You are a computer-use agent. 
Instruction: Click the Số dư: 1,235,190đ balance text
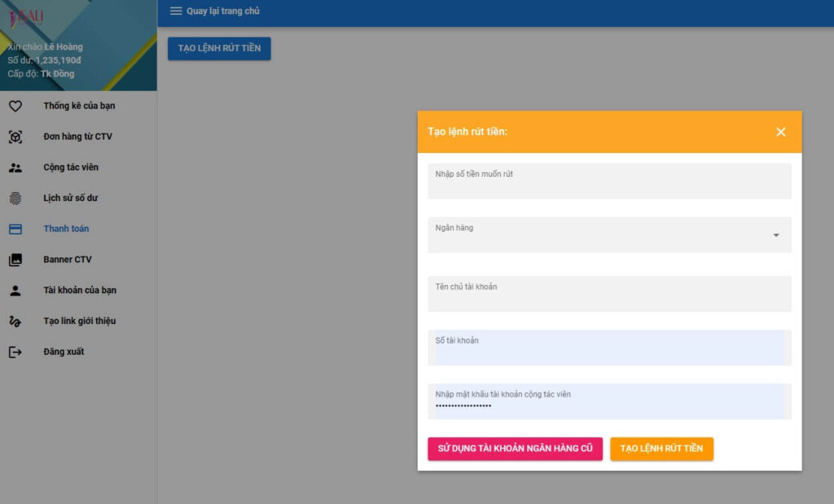click(44, 60)
